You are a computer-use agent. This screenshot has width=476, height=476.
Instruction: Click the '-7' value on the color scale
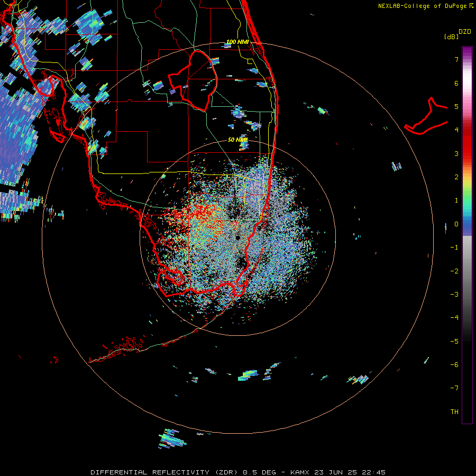[454, 388]
